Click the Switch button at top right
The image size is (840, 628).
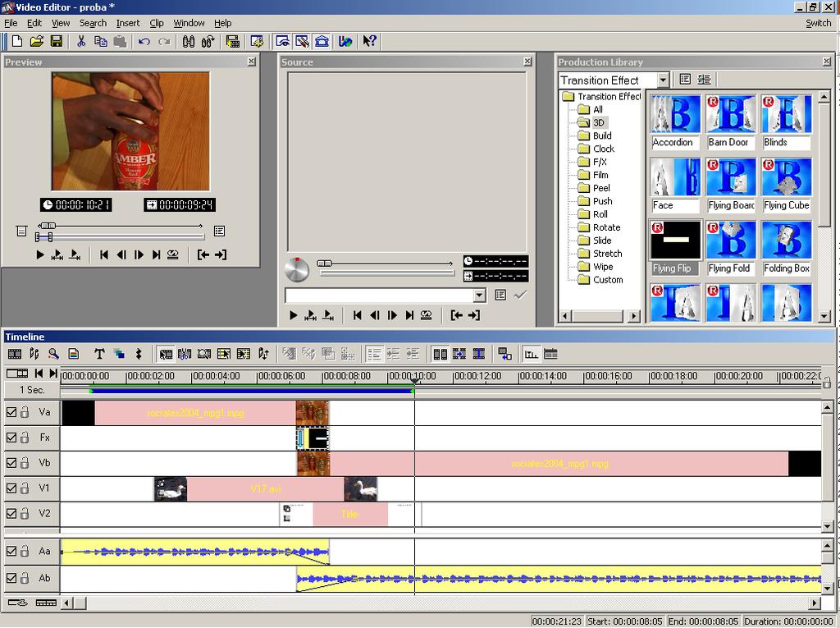[819, 23]
